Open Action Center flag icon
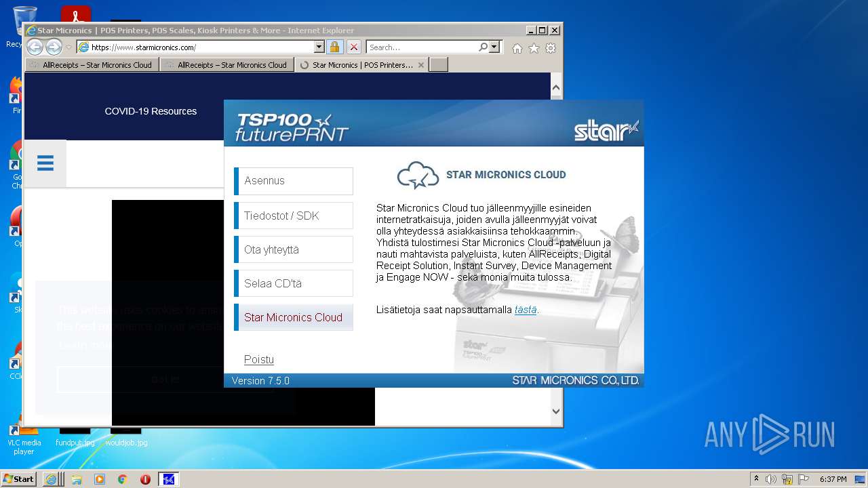This screenshot has width=868, height=488. [804, 479]
